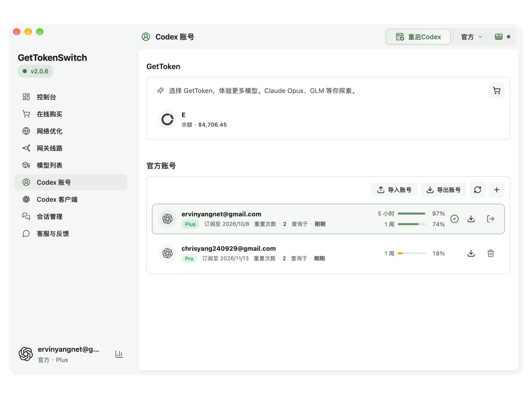
Task: Click the balance amount $4,706.45
Action: pos(213,125)
